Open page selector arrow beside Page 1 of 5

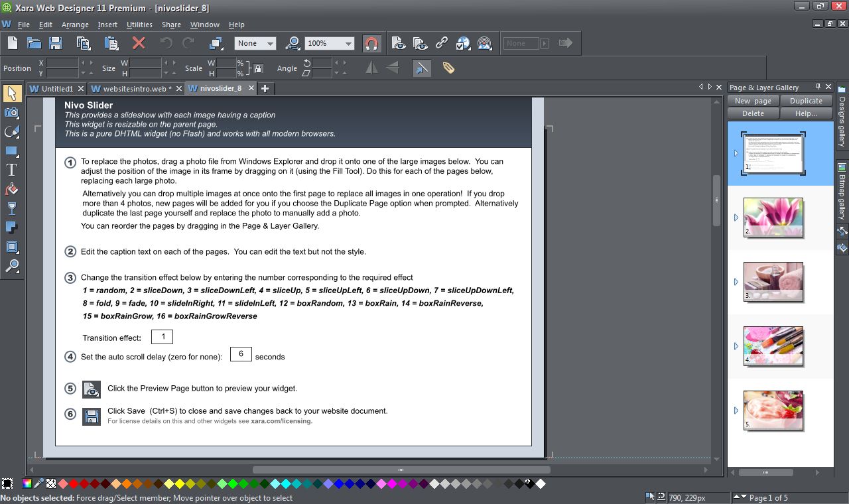tap(739, 497)
